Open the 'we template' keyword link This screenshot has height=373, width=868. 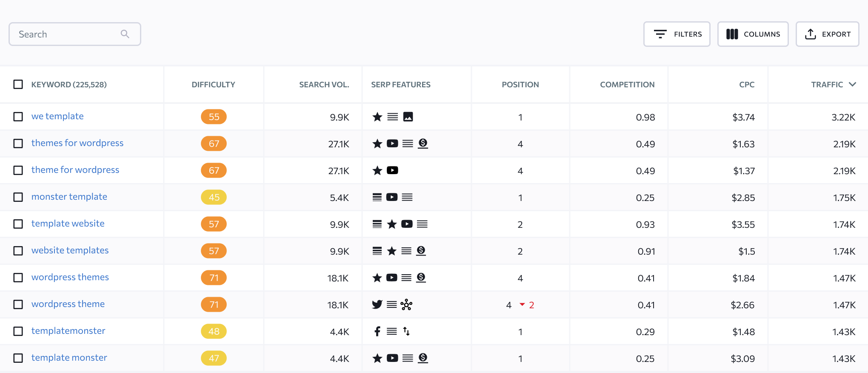(57, 116)
